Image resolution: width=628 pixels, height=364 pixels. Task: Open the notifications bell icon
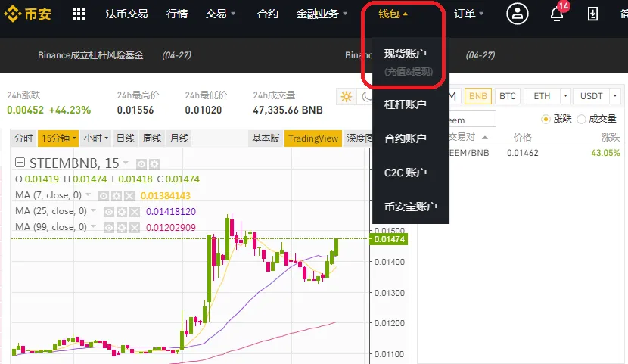556,14
